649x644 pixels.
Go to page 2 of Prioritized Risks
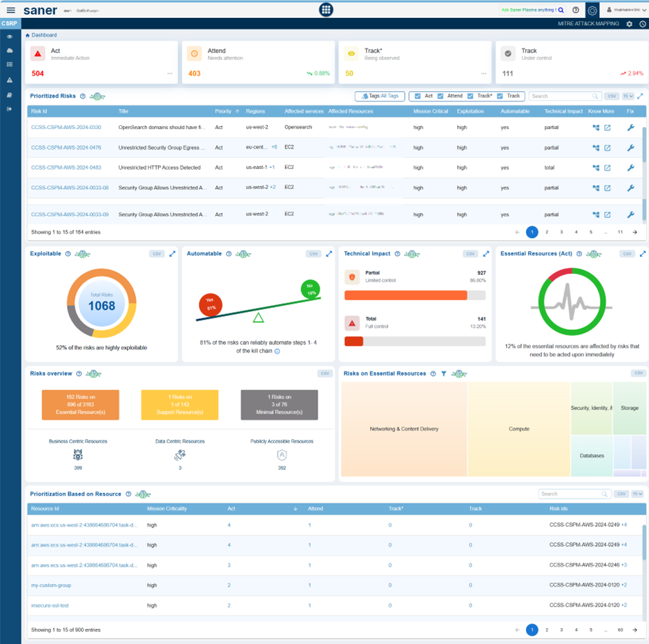(x=547, y=233)
